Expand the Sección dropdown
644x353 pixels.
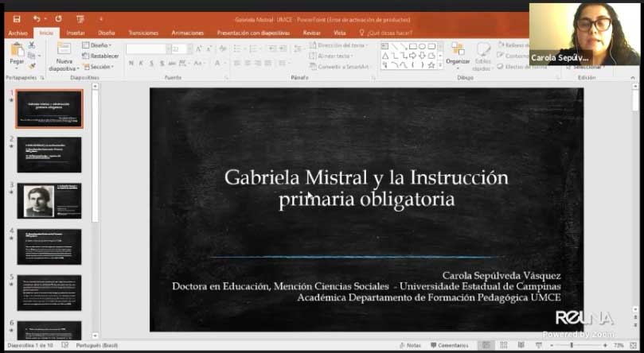coord(100,67)
